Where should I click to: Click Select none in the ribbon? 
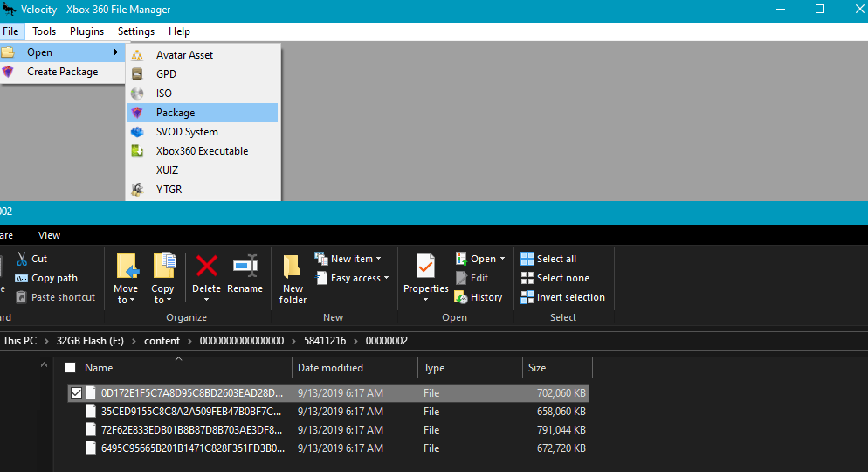pos(555,278)
